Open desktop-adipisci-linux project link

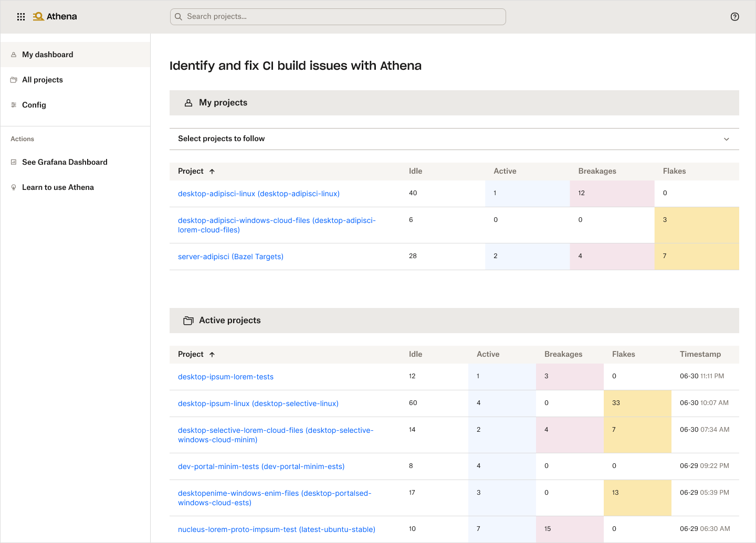pos(258,194)
